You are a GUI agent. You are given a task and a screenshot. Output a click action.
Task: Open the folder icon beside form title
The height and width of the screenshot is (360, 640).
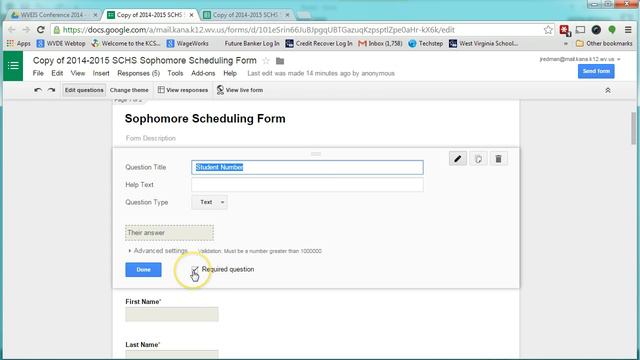280,61
